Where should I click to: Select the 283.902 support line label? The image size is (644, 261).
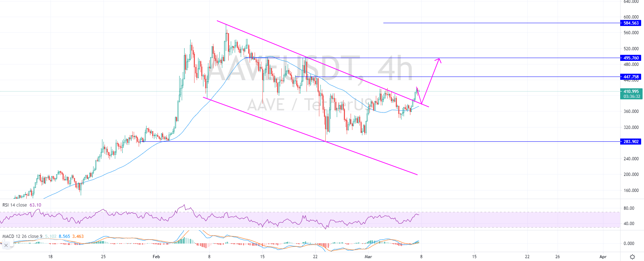click(631, 142)
